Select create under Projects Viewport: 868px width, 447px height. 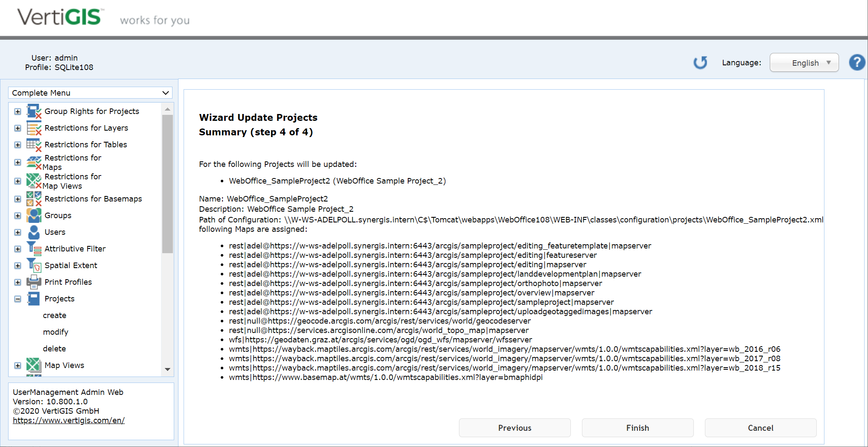point(54,315)
